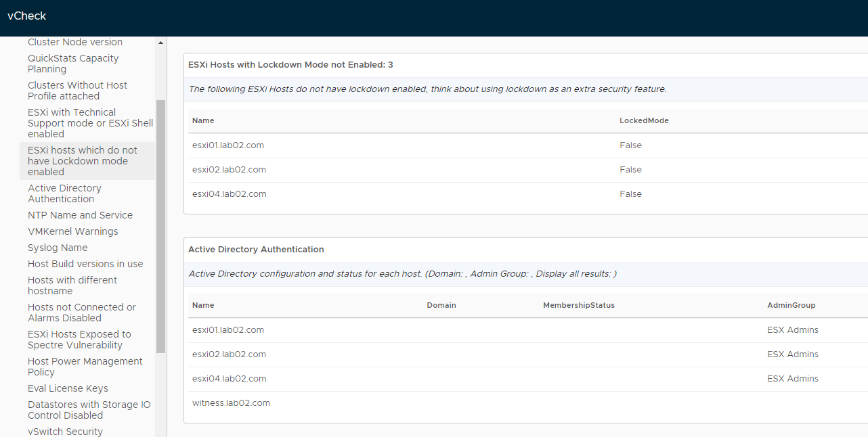Click Domain column header
Viewport: 868px width, 437px height.
[441, 305]
